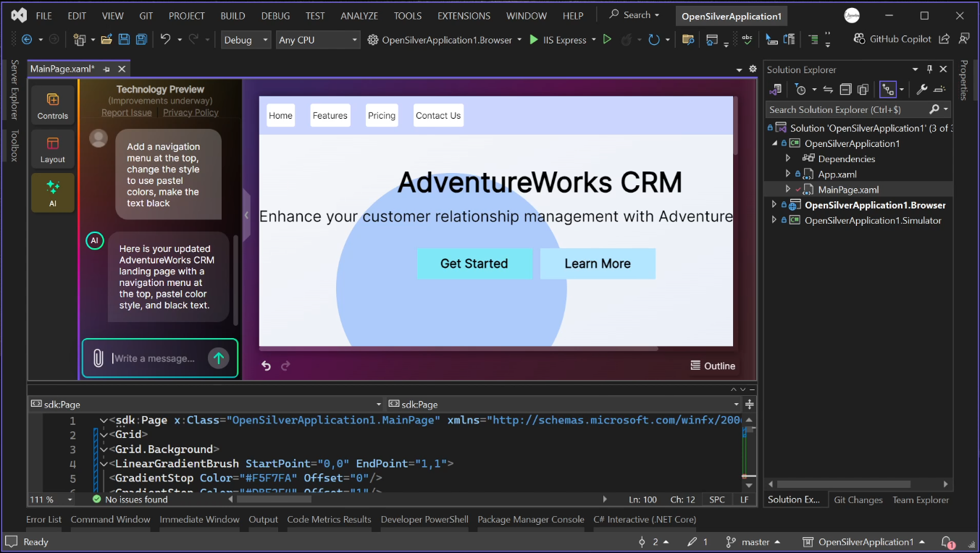Screen dimensions: 980x553
Task: Open the Controls panel in the designer
Action: click(52, 105)
